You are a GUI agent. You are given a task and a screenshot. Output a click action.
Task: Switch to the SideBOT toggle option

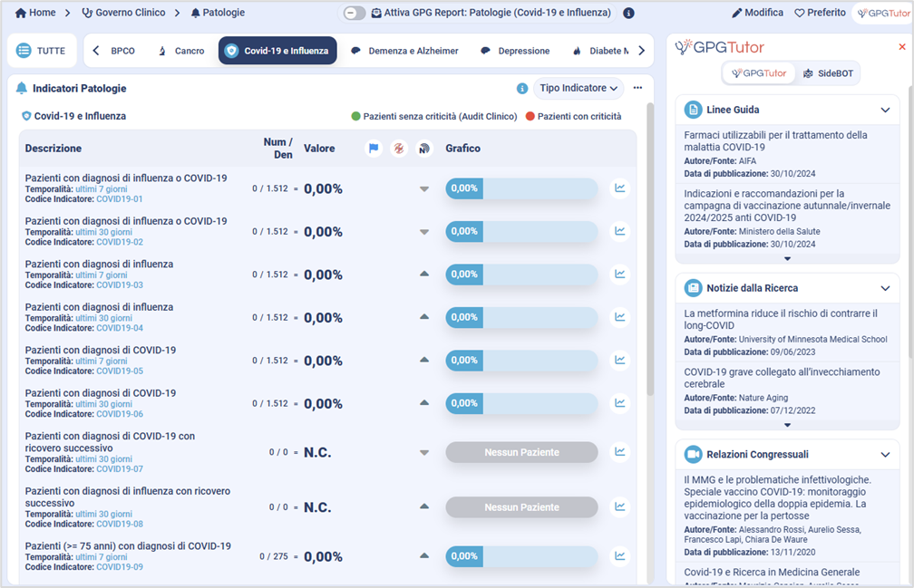coord(826,73)
